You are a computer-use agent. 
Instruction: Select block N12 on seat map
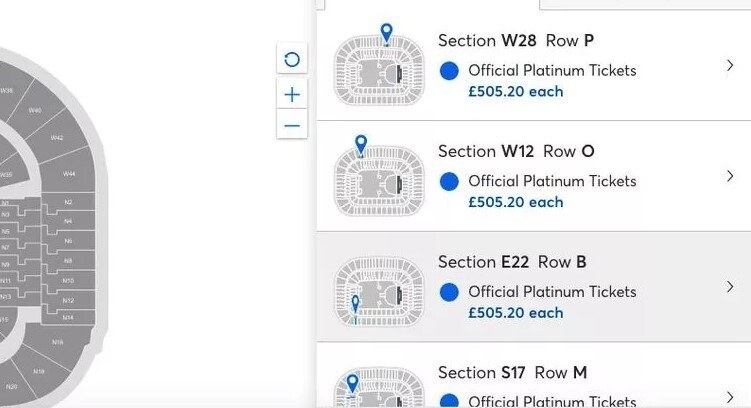click(68, 300)
